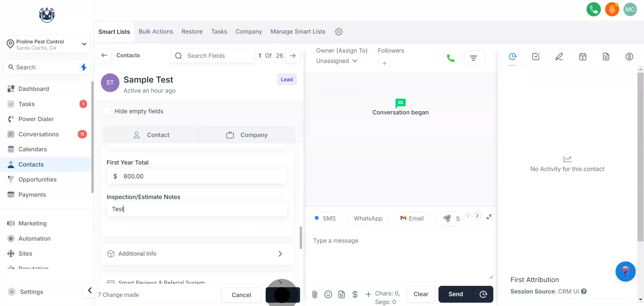Click the Cancel button

tap(241, 295)
